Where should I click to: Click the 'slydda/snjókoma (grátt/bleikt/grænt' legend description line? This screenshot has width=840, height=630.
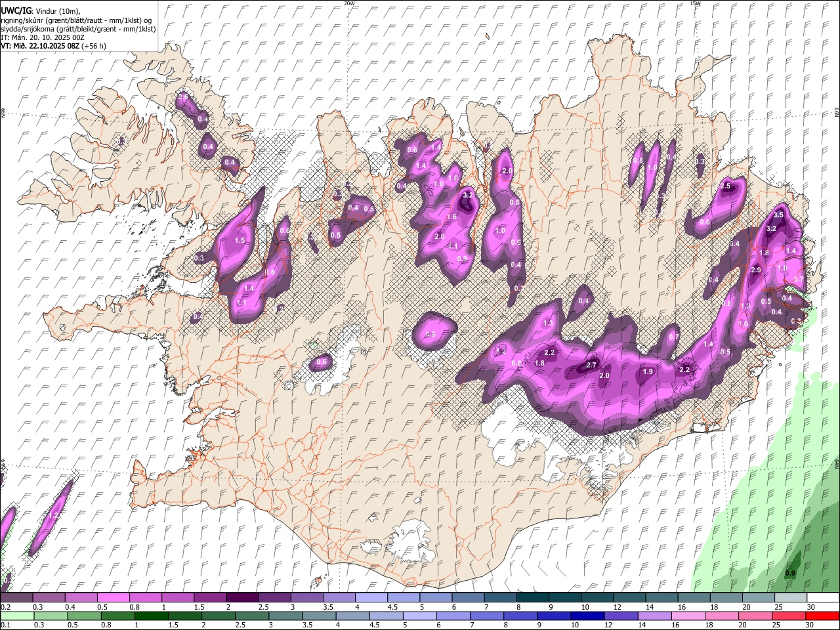[78, 29]
